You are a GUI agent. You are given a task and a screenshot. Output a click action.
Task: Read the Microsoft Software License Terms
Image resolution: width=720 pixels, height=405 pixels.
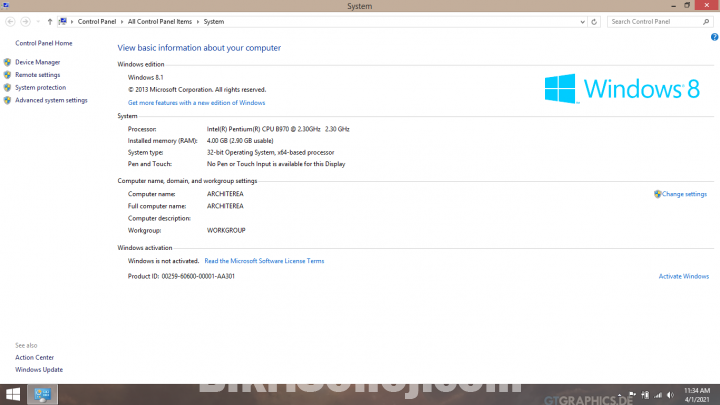264,261
